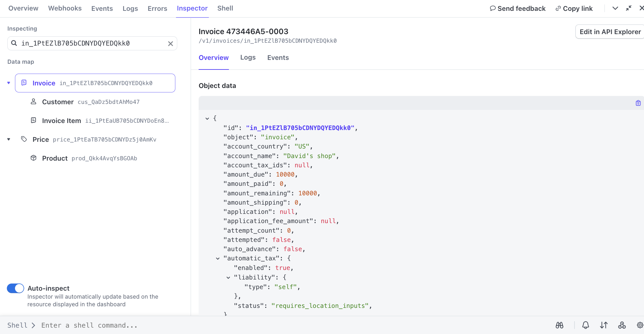Image resolution: width=644 pixels, height=334 pixels.
Task: Click the Copy link button
Action: click(574, 9)
